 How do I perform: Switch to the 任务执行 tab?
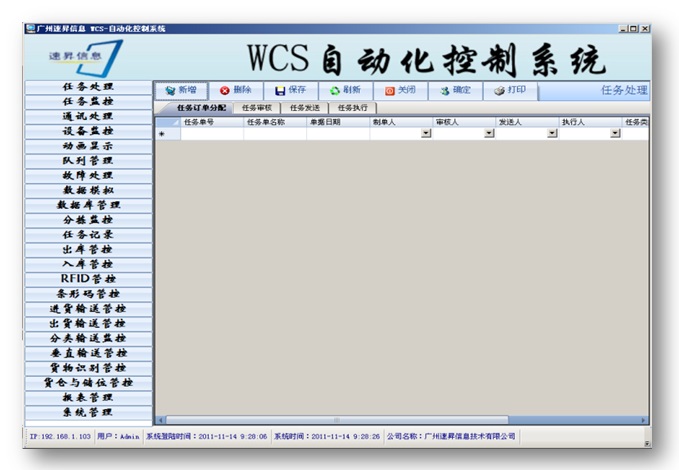(352, 107)
